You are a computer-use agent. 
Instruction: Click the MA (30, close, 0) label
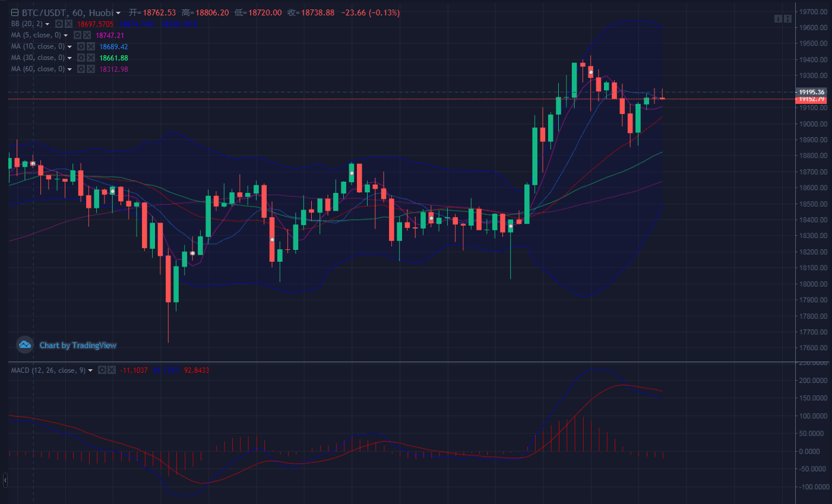tap(37, 58)
